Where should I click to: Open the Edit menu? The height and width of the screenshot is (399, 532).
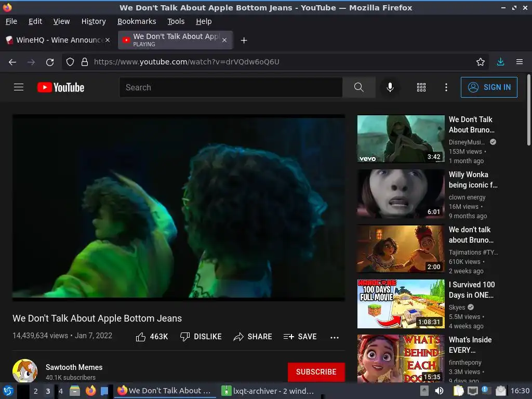point(35,21)
